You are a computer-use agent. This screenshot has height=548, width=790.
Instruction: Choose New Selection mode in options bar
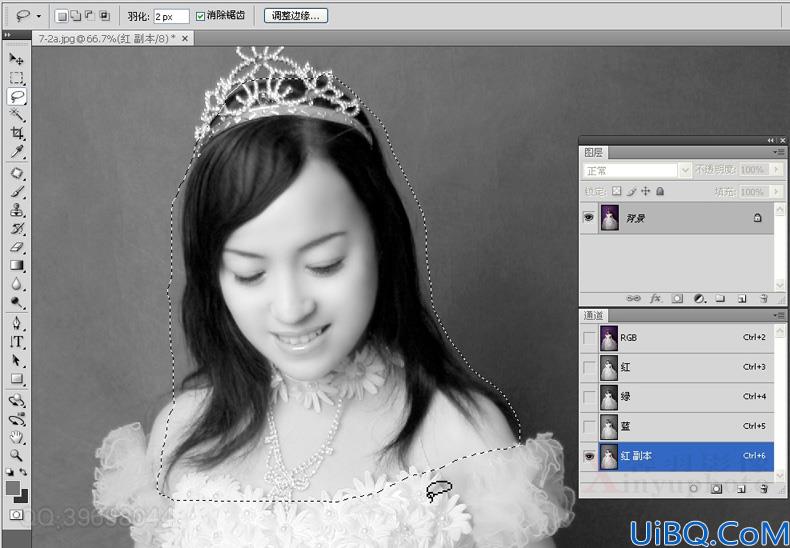coord(61,16)
